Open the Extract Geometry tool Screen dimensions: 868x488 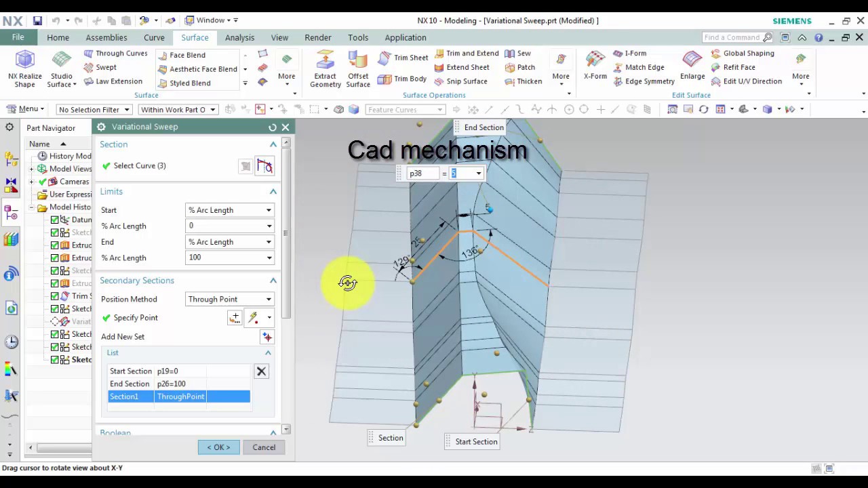coord(325,70)
